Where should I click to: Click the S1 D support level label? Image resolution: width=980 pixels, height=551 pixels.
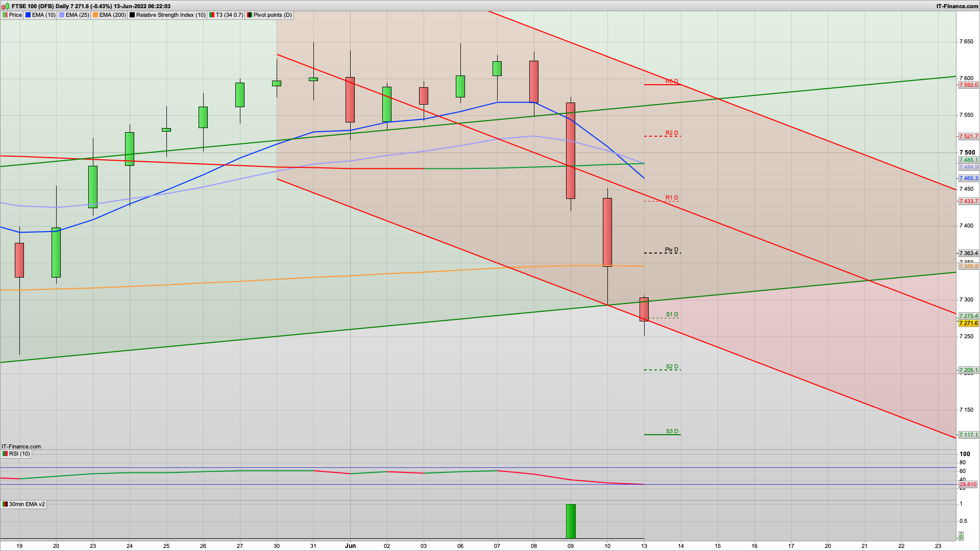tap(672, 315)
